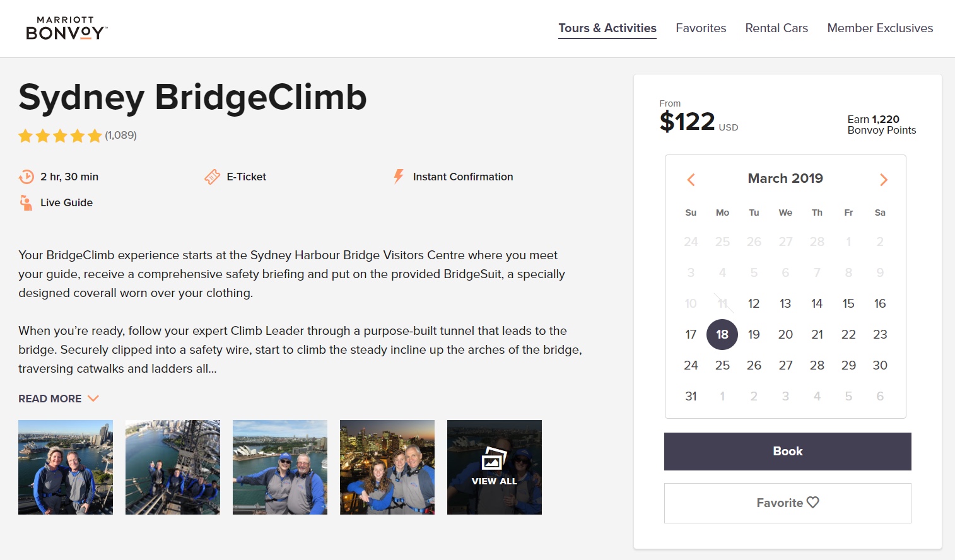Open the night skyline photo thumbnail
Image resolution: width=955 pixels, height=560 pixels.
pos(387,467)
